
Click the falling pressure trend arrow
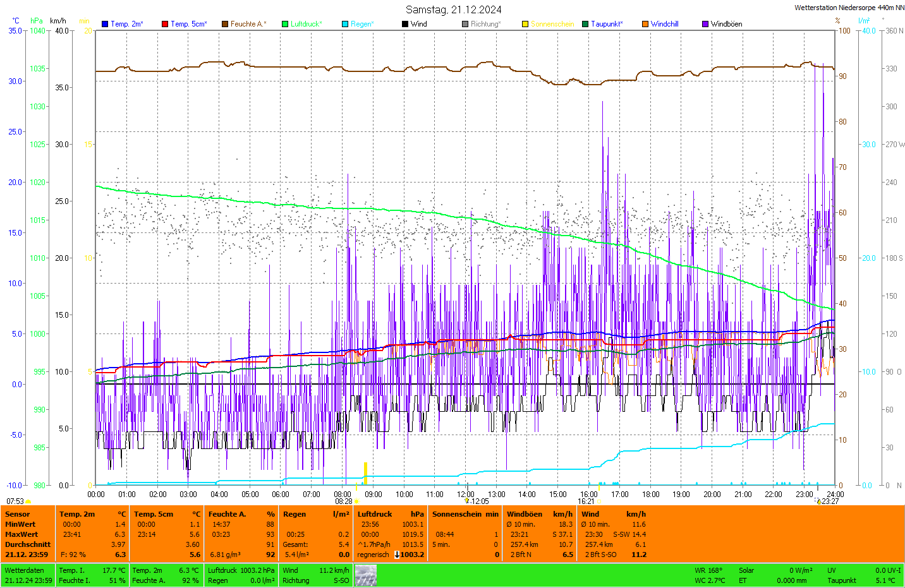[x=397, y=555]
